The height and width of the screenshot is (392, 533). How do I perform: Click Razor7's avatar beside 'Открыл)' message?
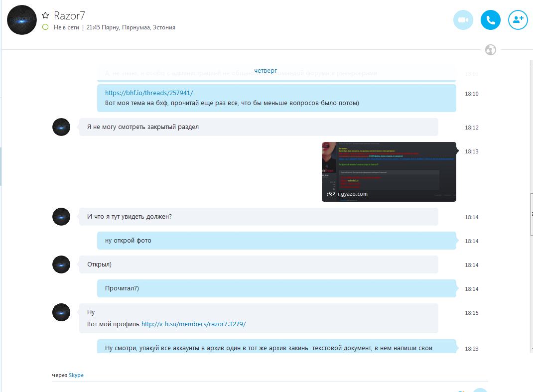coord(61,264)
